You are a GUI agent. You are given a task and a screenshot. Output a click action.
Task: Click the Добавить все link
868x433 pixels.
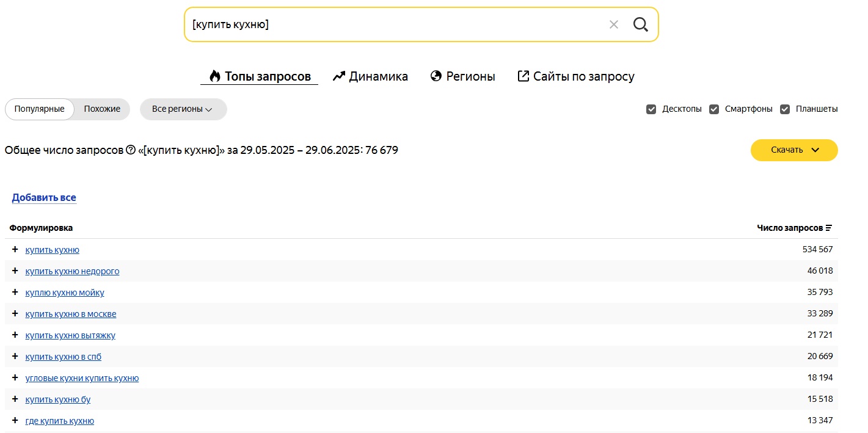44,197
